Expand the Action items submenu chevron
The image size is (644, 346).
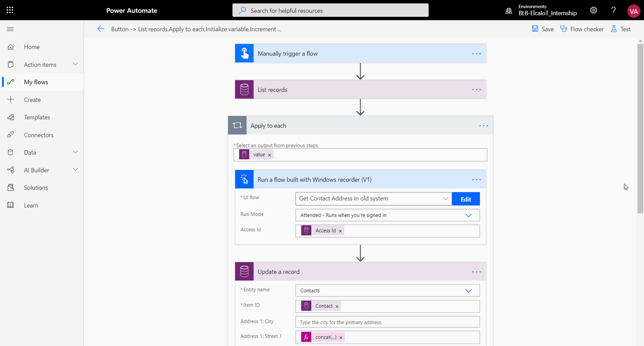click(x=75, y=64)
